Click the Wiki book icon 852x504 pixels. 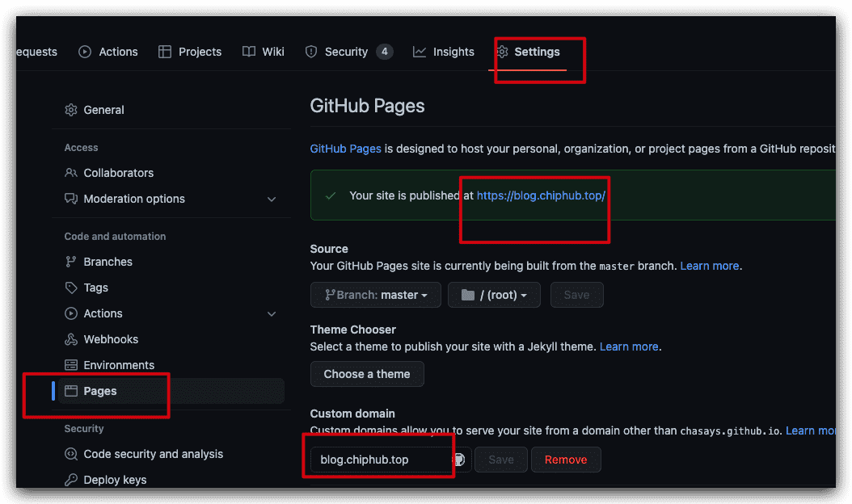249,52
